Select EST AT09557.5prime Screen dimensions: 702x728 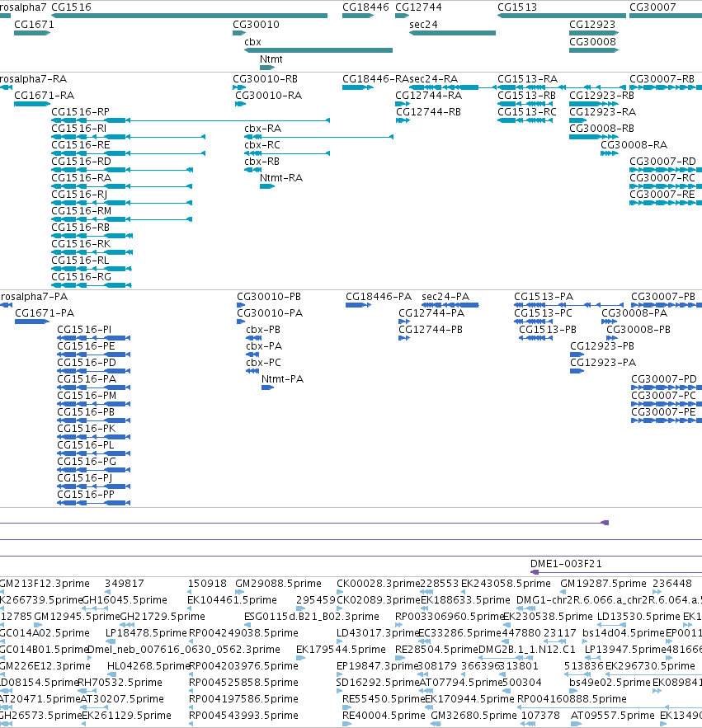(613, 716)
